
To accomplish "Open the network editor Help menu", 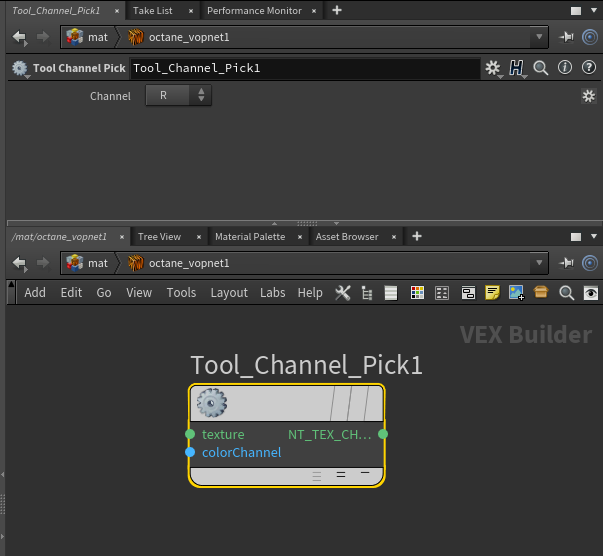I will [x=310, y=293].
